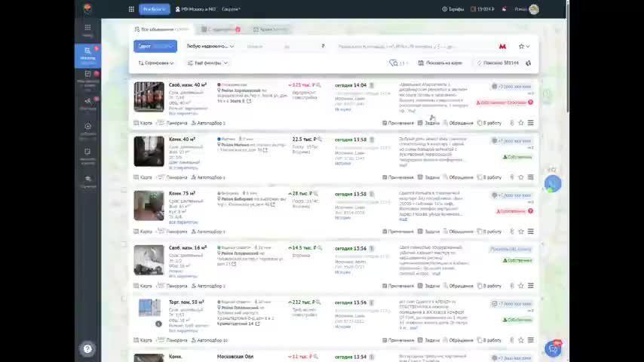Click 'Показать на карте' button
This screenshot has width=644, height=362.
[x=440, y=63]
